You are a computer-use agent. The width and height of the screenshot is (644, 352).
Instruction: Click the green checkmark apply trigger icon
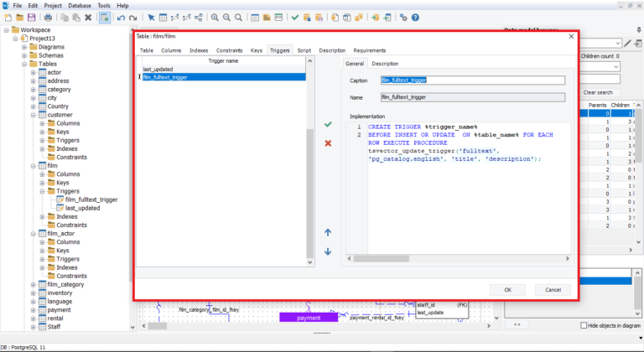coord(328,124)
